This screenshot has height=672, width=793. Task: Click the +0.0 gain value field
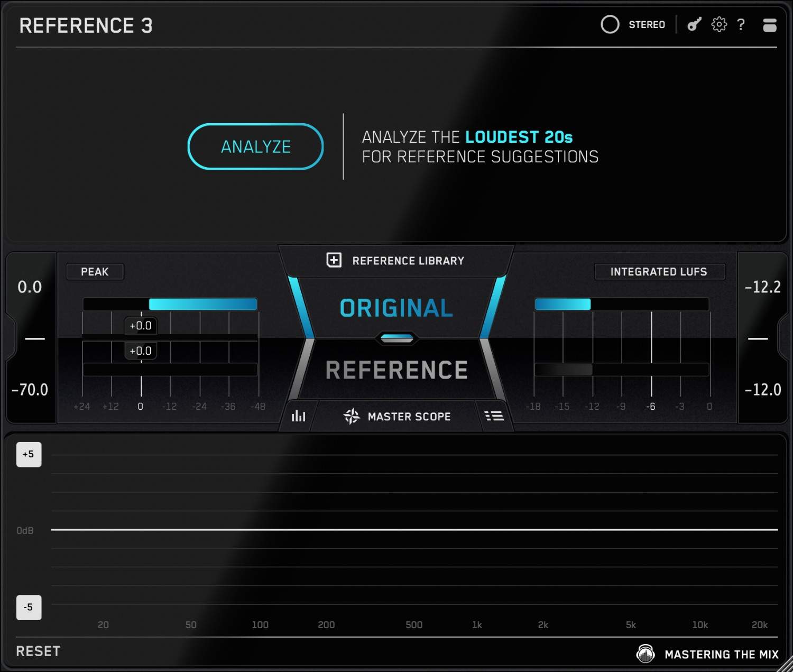(x=140, y=325)
